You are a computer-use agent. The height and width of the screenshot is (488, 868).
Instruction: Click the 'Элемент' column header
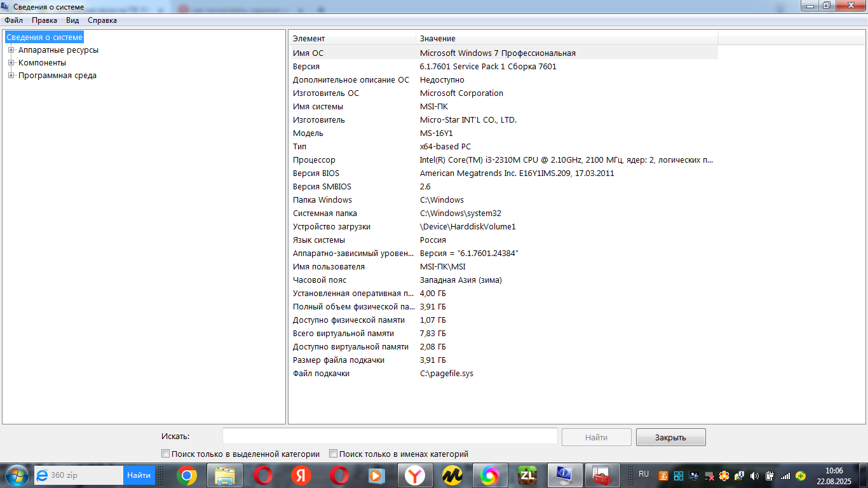coord(353,39)
